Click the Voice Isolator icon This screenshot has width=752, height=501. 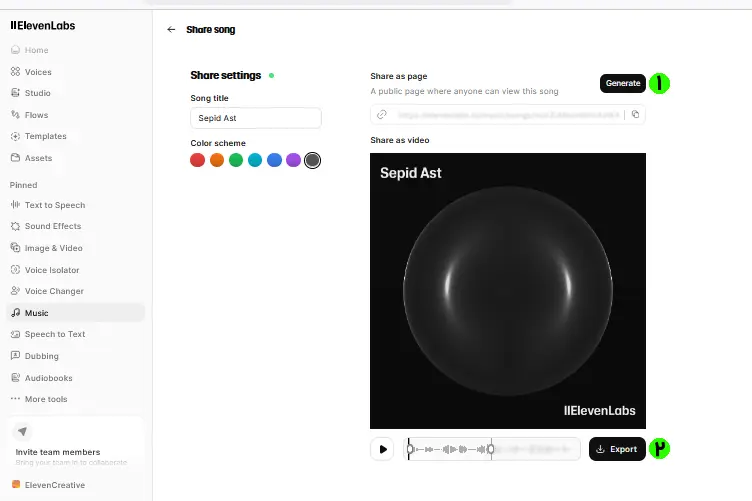[15, 269]
